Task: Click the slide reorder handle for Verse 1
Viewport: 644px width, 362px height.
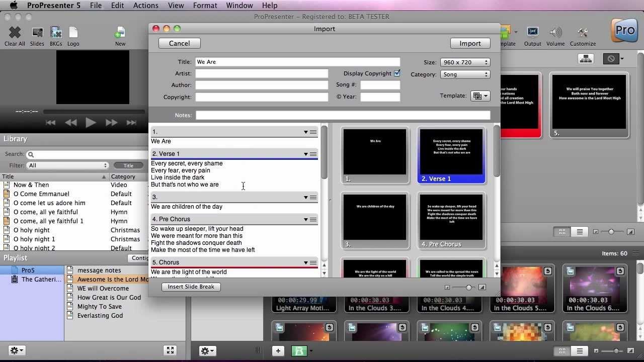Action: click(x=313, y=154)
